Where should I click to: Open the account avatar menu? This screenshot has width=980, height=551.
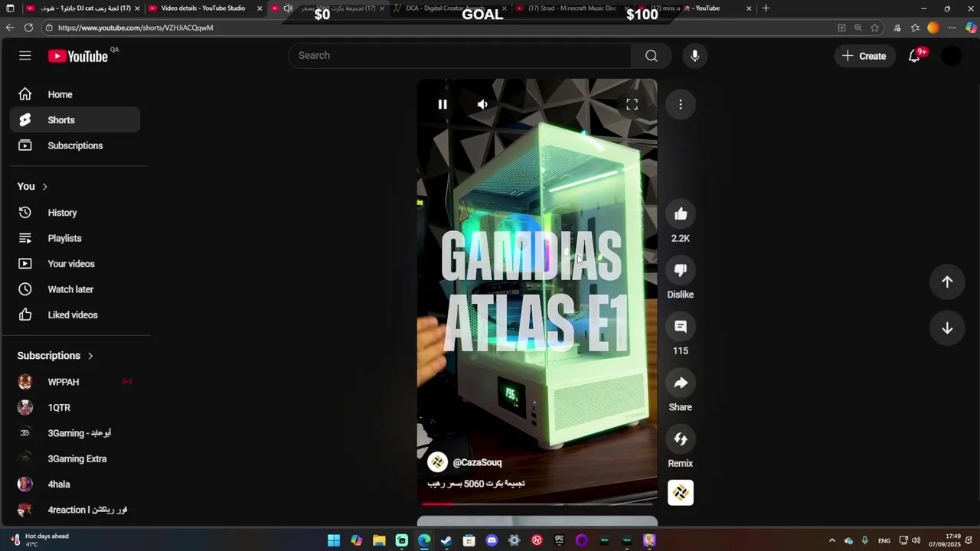(x=951, y=56)
